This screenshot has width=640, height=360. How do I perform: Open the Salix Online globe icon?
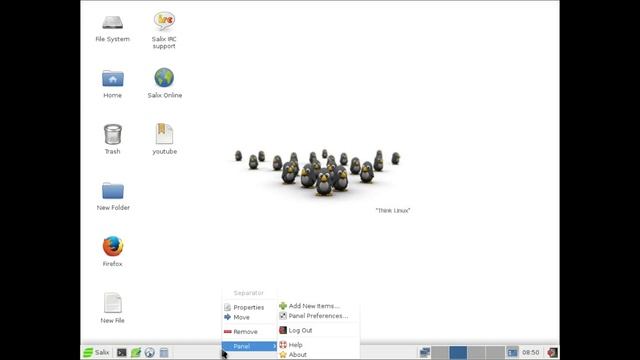tap(164, 78)
